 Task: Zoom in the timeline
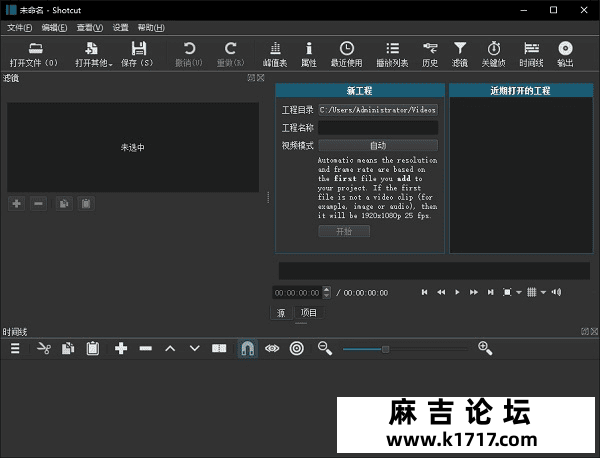pos(485,348)
